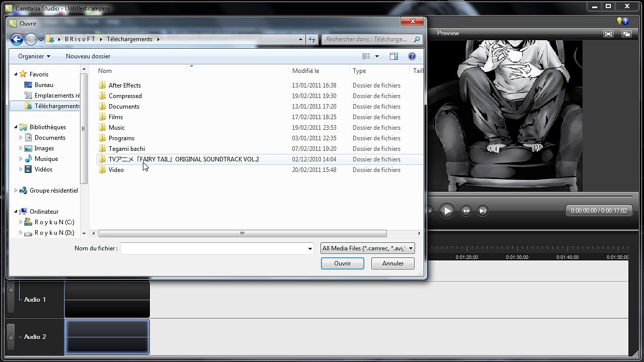Collapse the Favoris section
The image size is (644, 362).
pyautogui.click(x=16, y=74)
